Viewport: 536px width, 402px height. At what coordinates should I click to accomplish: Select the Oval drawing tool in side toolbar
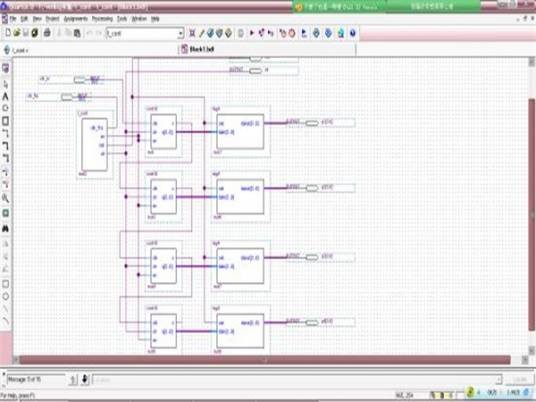coord(5,297)
